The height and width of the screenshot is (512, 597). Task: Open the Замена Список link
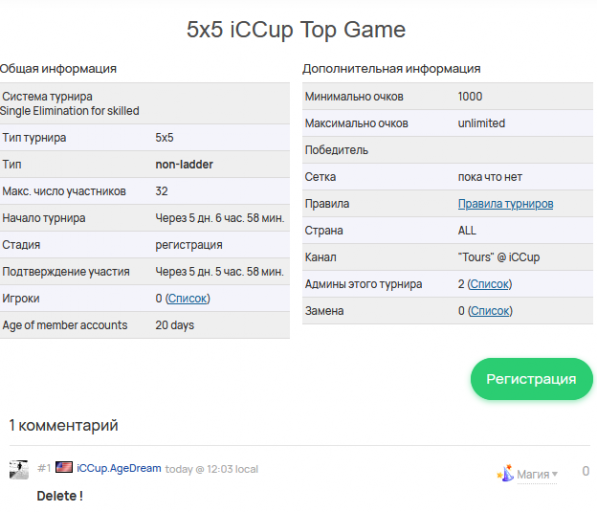(490, 311)
